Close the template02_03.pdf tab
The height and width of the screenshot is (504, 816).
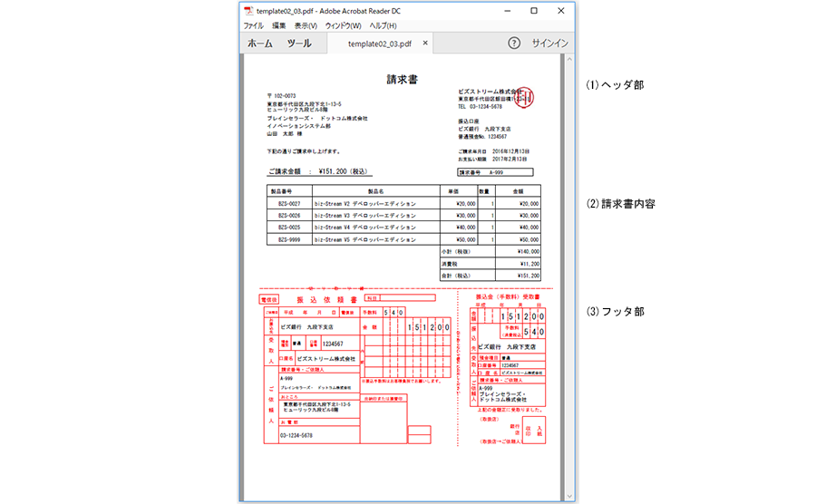click(x=426, y=44)
